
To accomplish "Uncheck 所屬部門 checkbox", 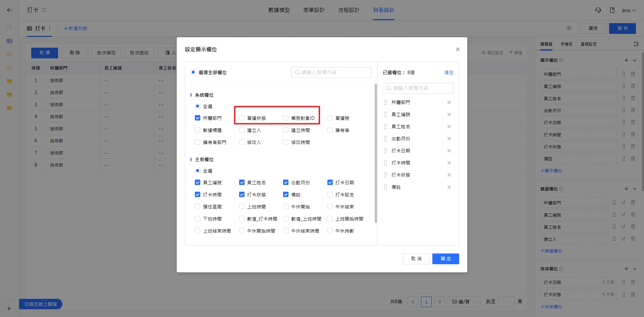I will tap(198, 118).
